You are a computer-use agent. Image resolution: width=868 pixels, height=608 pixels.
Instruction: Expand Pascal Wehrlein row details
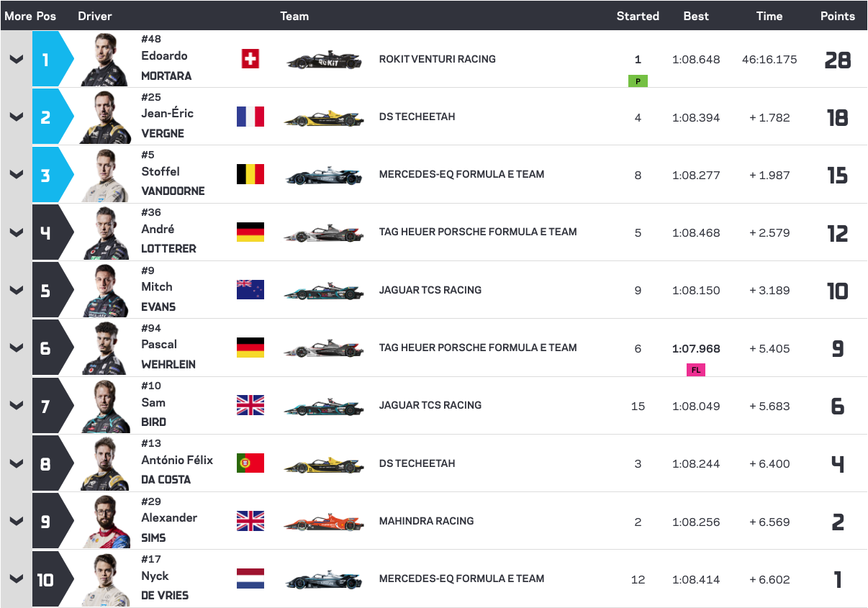(16, 348)
